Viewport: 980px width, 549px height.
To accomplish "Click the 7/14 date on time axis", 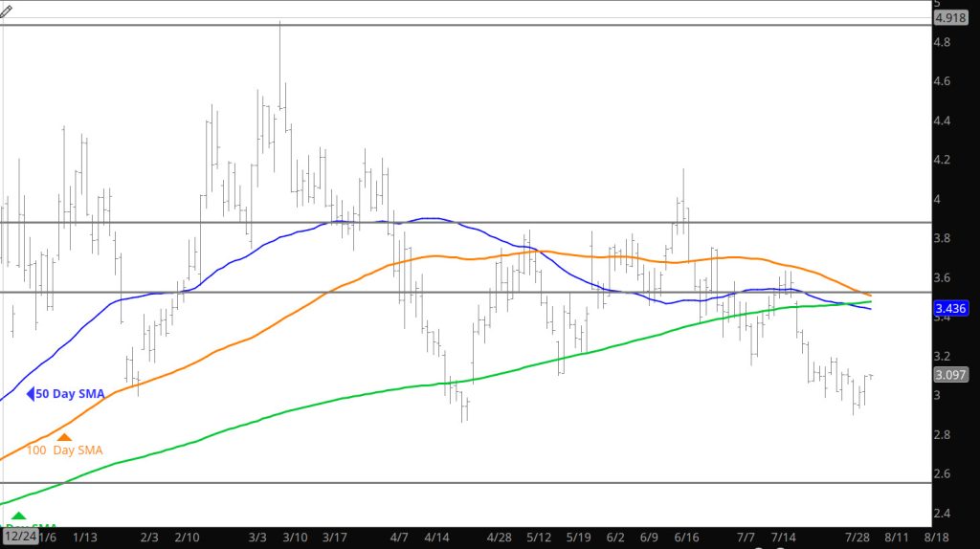I will 783,538.
